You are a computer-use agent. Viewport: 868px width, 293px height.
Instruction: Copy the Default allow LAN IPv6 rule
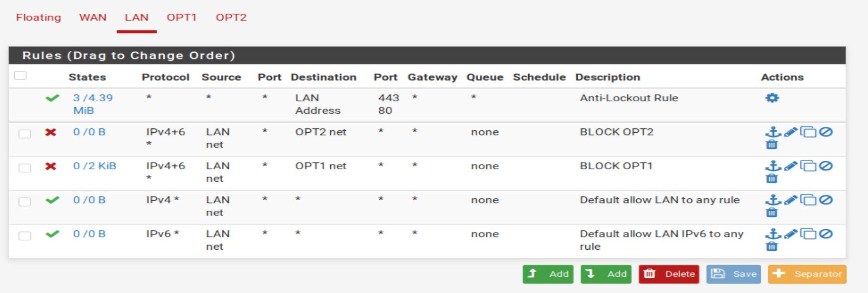coord(808,234)
